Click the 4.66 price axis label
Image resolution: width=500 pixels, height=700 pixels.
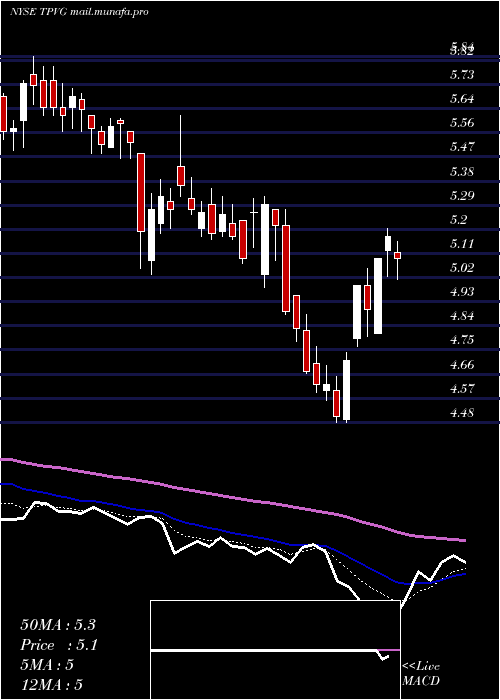(462, 365)
